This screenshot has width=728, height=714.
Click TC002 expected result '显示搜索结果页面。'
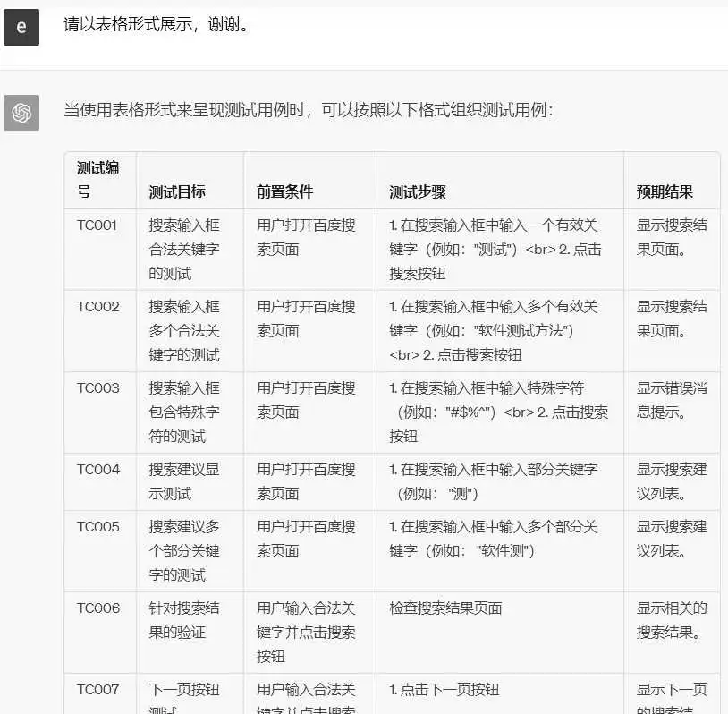click(x=672, y=319)
